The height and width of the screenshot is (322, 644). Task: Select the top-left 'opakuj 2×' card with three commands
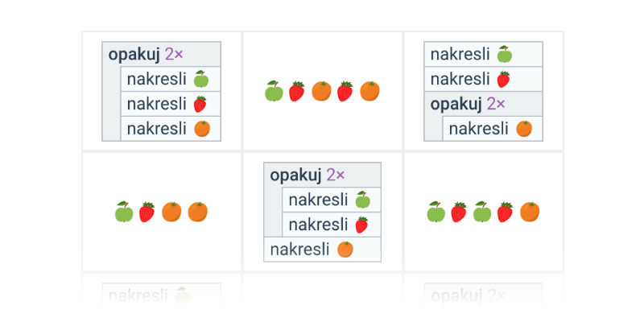[162, 91]
